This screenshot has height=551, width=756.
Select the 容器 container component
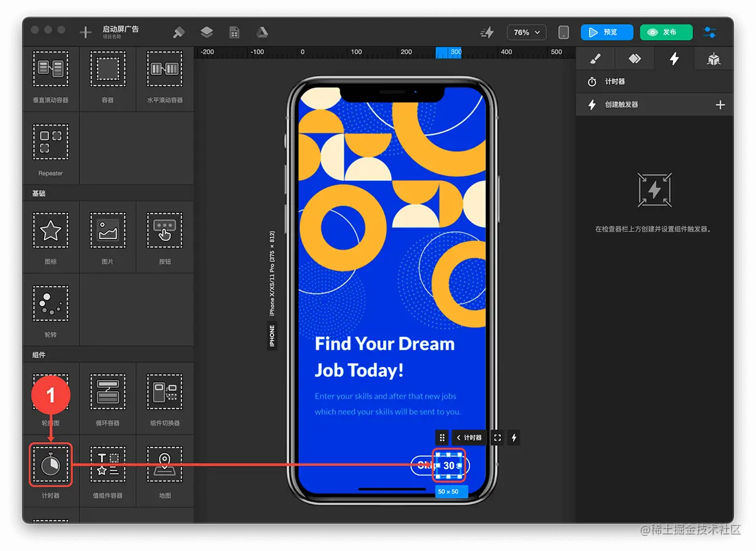[108, 76]
